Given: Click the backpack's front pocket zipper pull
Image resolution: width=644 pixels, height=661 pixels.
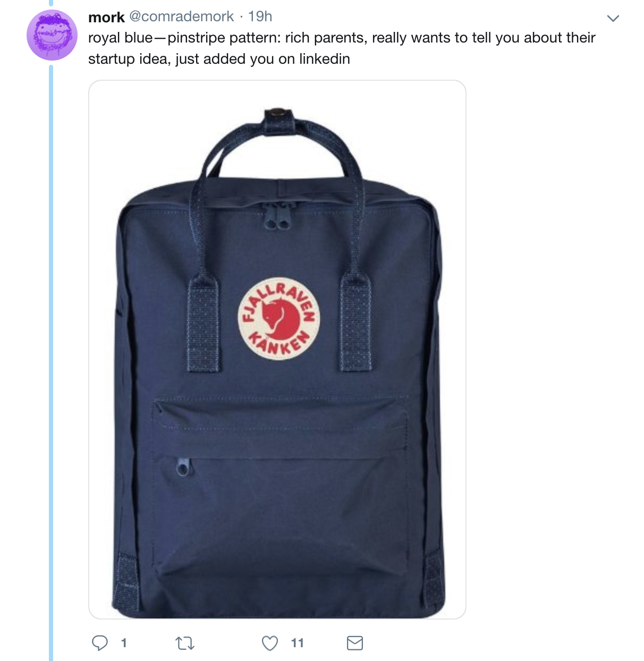Looking at the screenshot, I should click(184, 468).
